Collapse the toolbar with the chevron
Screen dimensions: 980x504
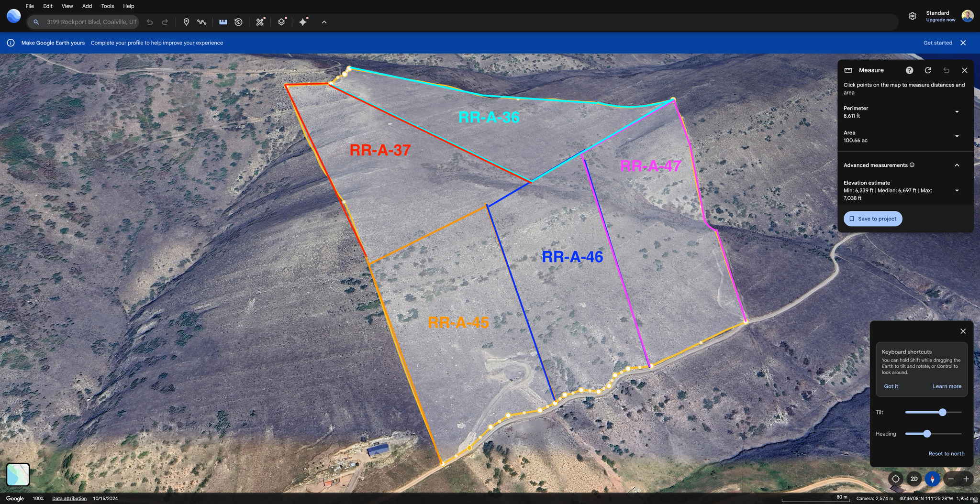(x=324, y=22)
